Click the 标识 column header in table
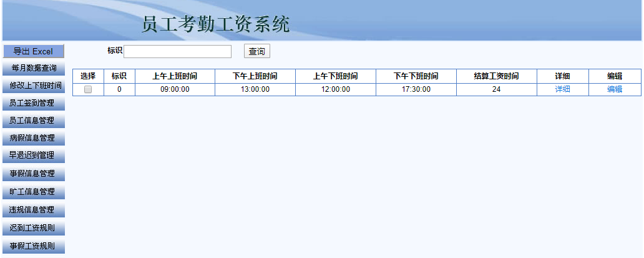 click(119, 76)
